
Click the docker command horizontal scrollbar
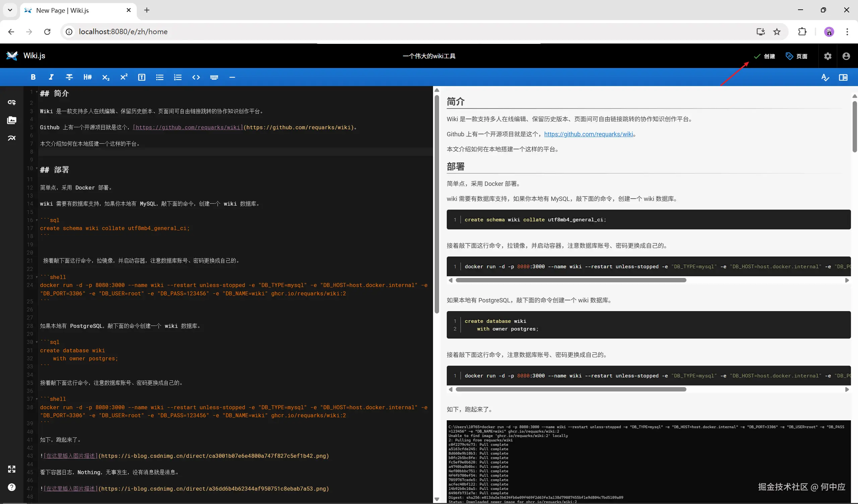tap(571, 280)
